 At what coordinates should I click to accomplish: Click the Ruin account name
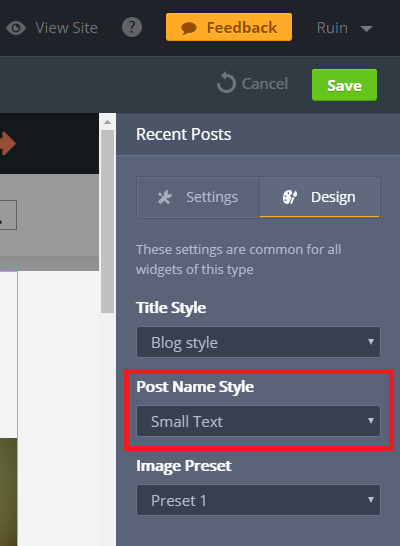point(332,28)
